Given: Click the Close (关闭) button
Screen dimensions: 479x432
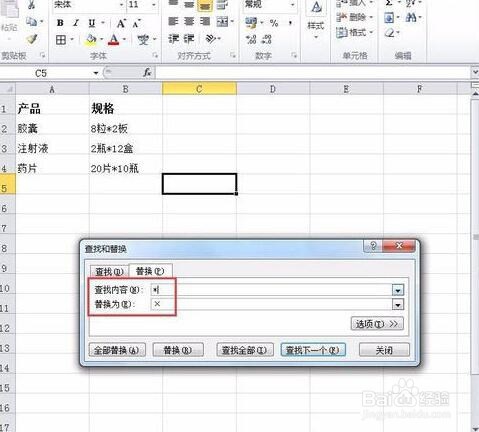Looking at the screenshot, I should 384,350.
